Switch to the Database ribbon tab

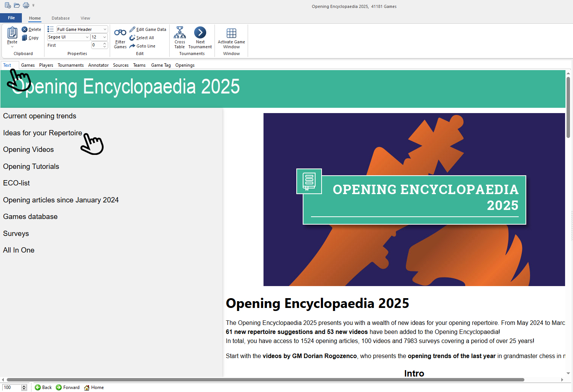click(60, 18)
